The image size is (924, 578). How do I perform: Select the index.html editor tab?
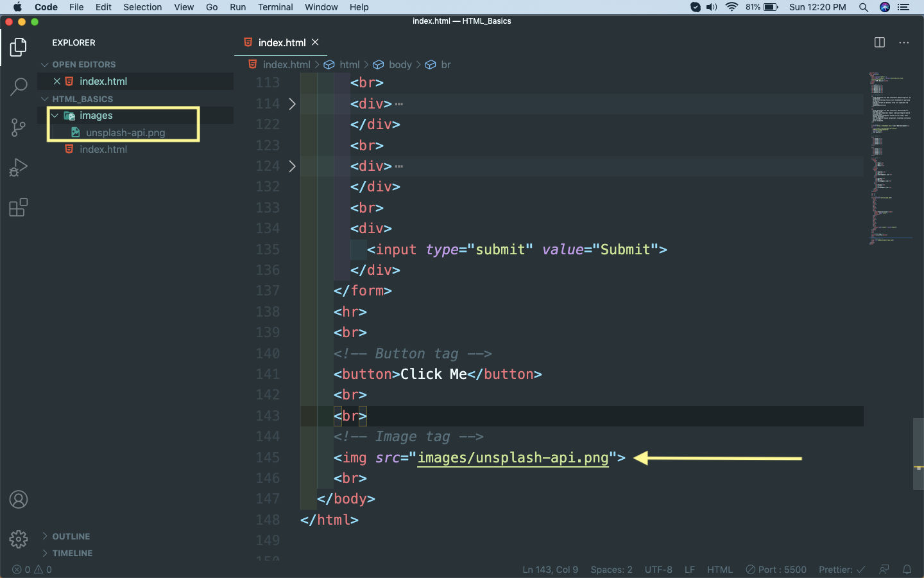[x=281, y=42]
